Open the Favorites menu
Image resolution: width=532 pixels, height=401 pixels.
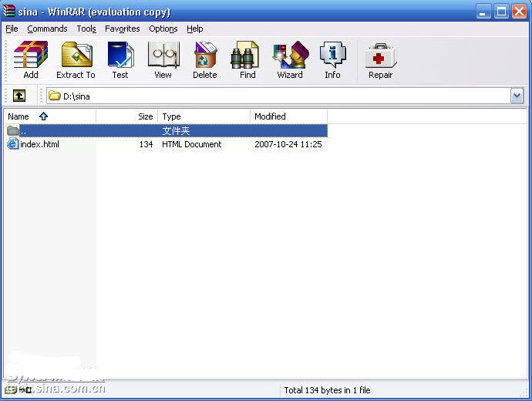122,29
